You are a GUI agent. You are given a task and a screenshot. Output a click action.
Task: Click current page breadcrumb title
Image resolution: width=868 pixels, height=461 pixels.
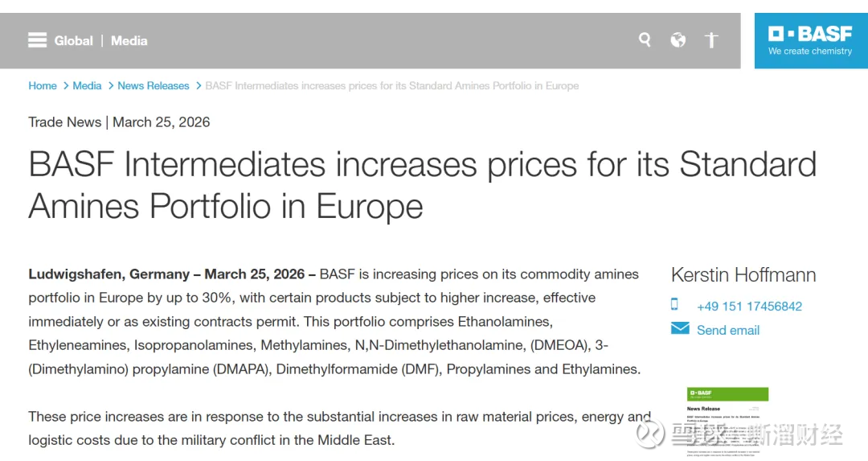[x=391, y=85]
